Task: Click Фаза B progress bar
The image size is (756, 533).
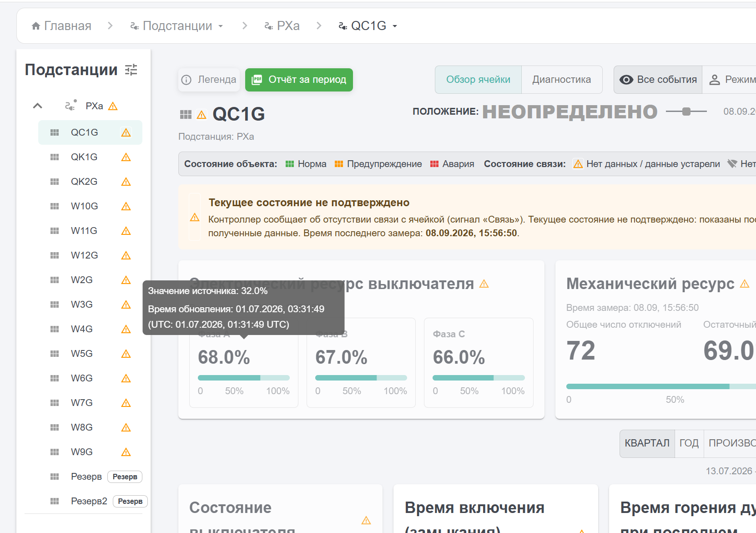Action: (361, 378)
